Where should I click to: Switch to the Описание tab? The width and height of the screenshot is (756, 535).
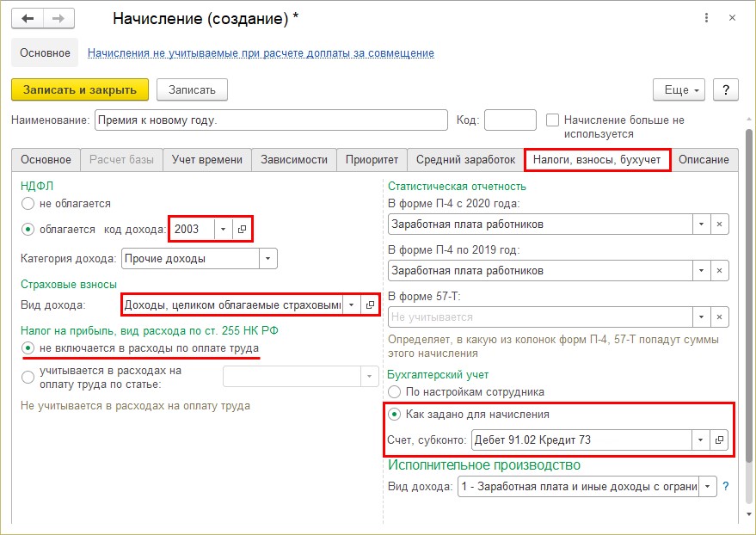(x=704, y=159)
